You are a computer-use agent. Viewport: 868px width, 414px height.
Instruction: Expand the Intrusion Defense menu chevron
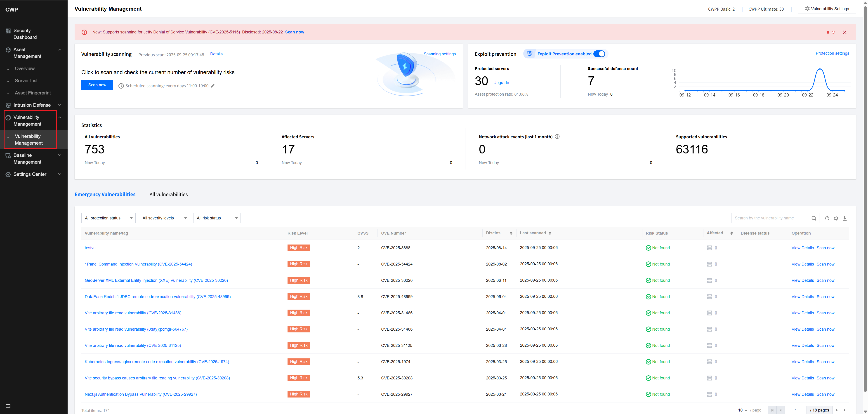coord(60,105)
